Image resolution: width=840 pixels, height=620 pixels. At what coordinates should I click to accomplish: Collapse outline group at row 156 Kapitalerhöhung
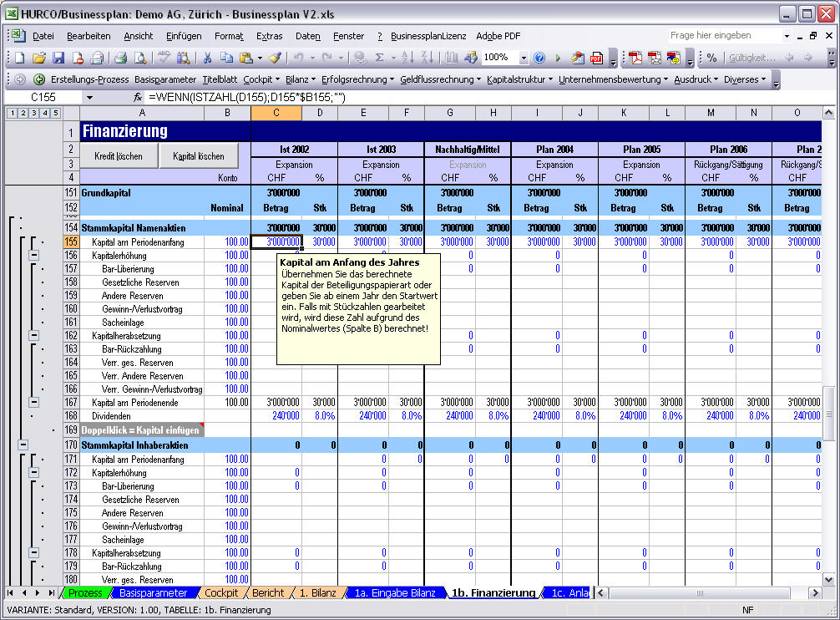tap(33, 256)
